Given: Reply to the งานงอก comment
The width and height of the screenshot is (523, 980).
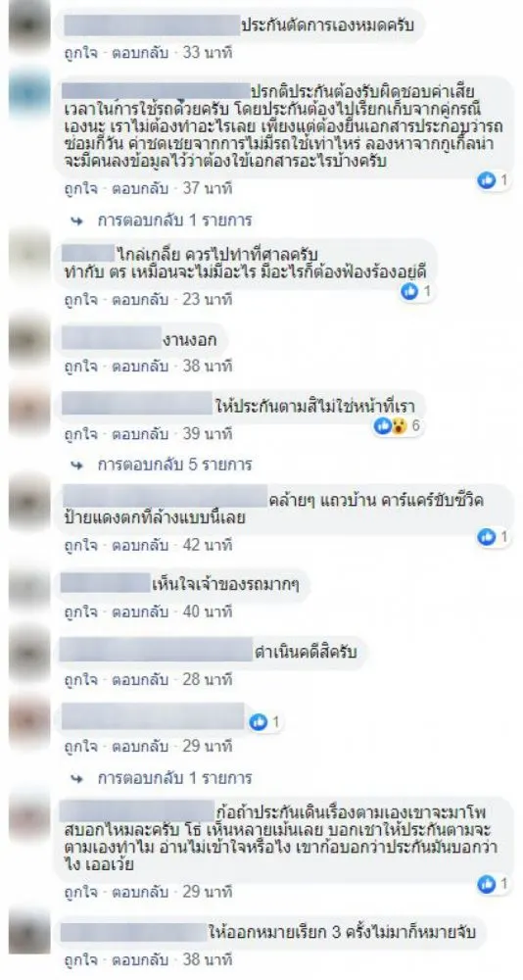Looking at the screenshot, I should tap(140, 366).
